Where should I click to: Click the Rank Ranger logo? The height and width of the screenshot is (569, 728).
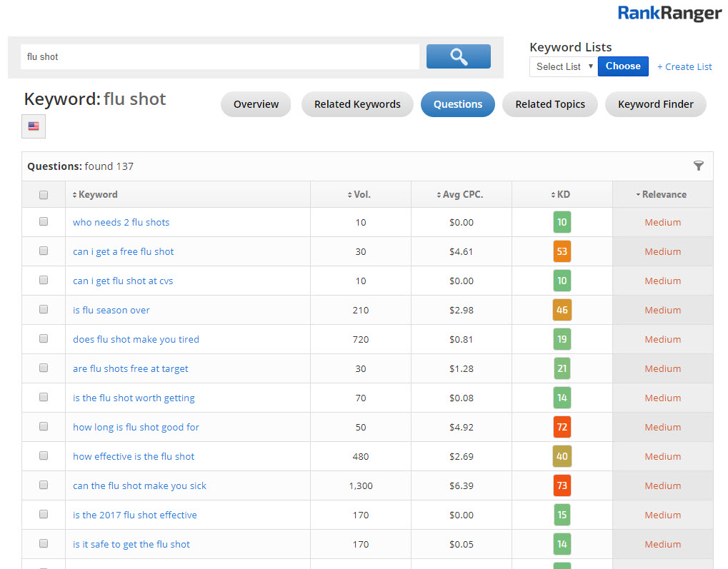[669, 13]
